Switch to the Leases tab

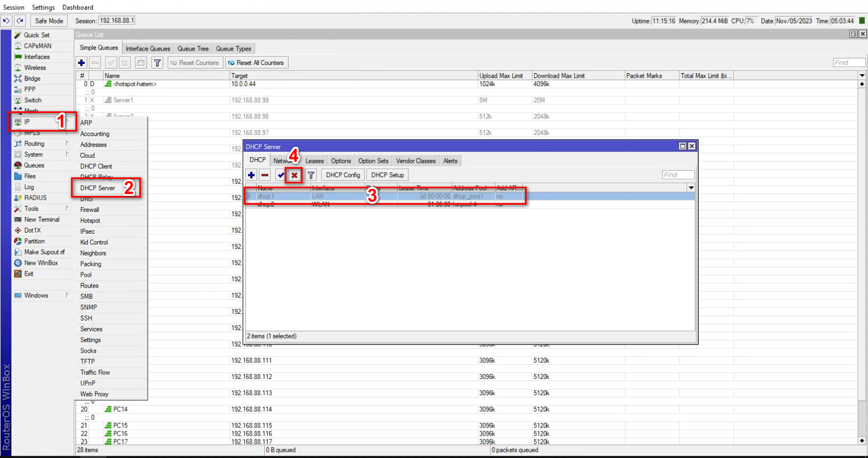[x=314, y=161]
